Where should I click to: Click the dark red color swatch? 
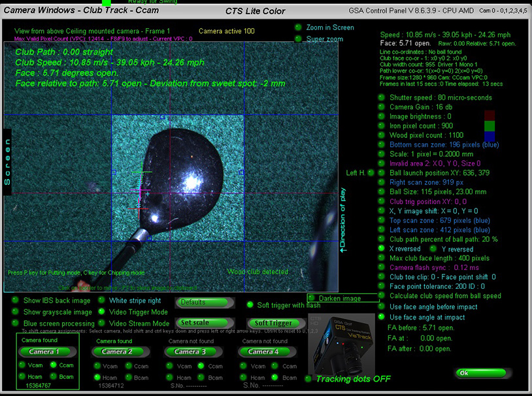click(x=490, y=116)
